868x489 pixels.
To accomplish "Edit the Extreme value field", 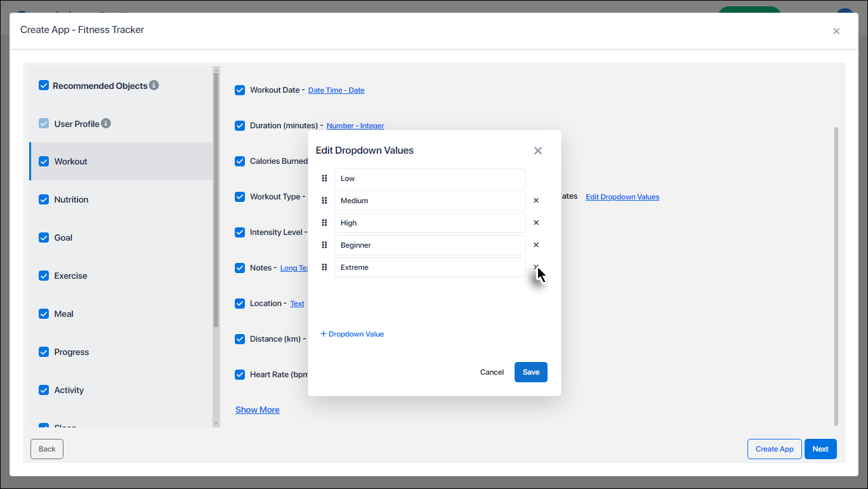I will tap(430, 267).
